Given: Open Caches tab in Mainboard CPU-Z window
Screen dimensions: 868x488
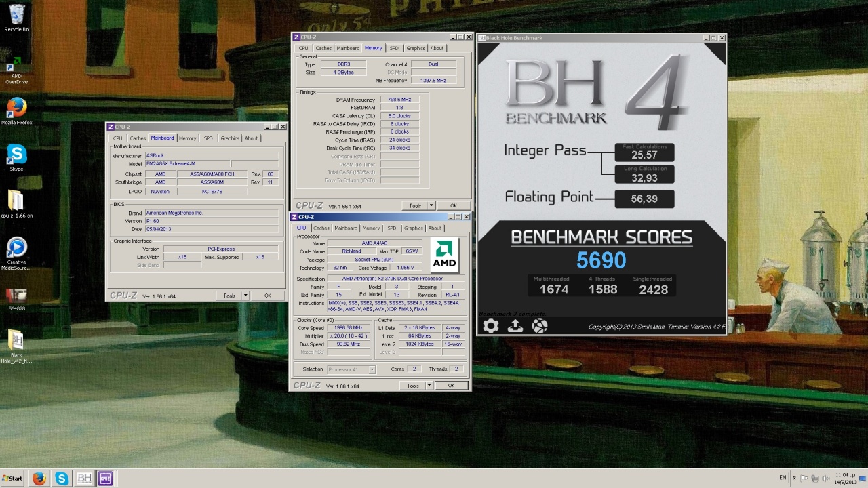Looking at the screenshot, I should click(x=138, y=138).
